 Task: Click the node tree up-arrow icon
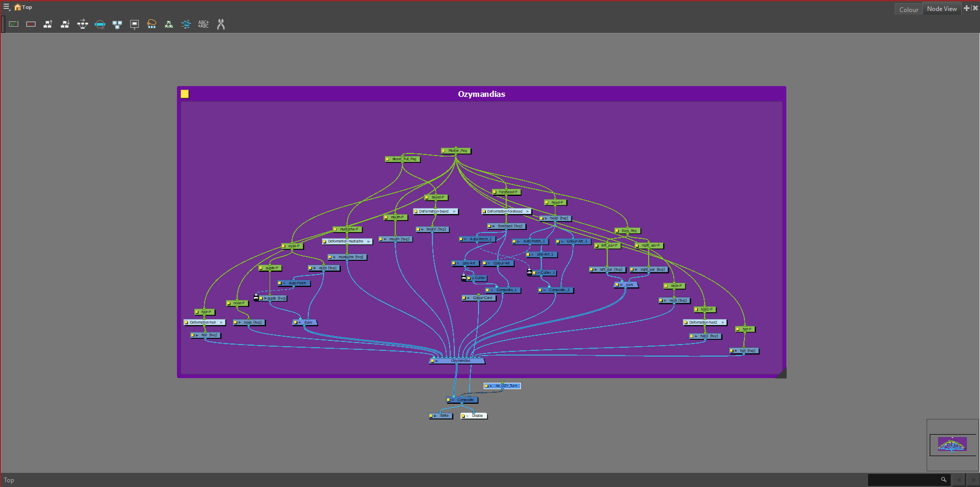(48, 24)
